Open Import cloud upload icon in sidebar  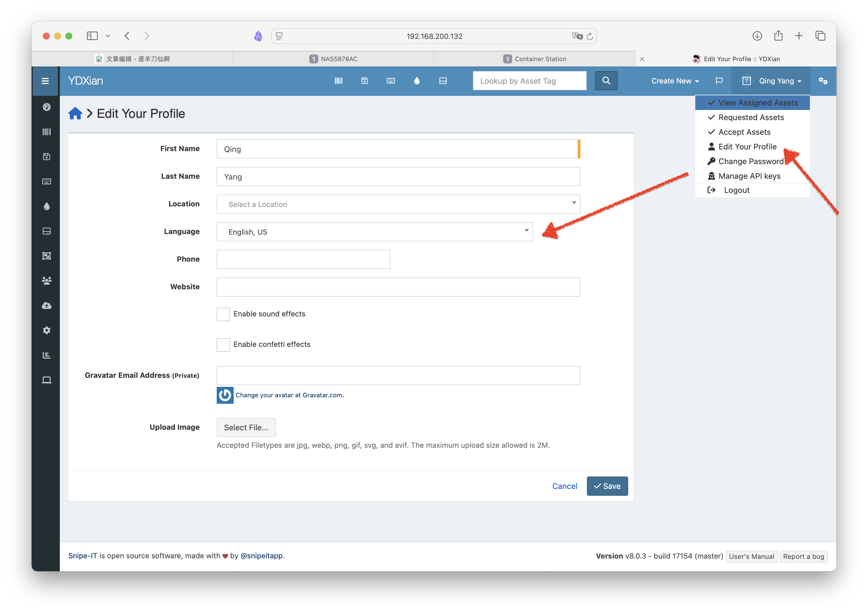tap(47, 306)
